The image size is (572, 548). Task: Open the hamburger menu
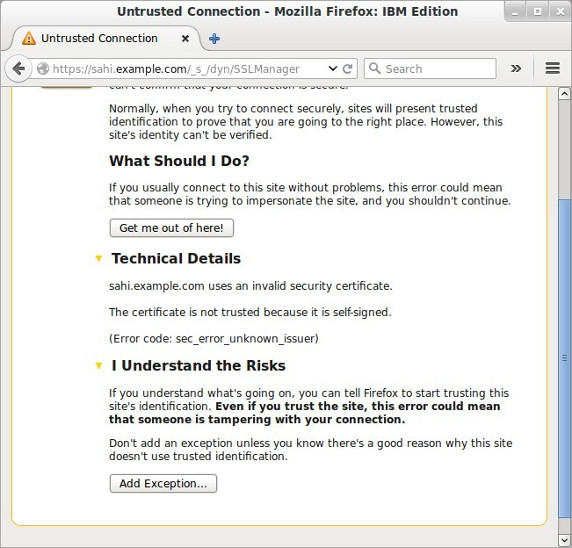(552, 68)
